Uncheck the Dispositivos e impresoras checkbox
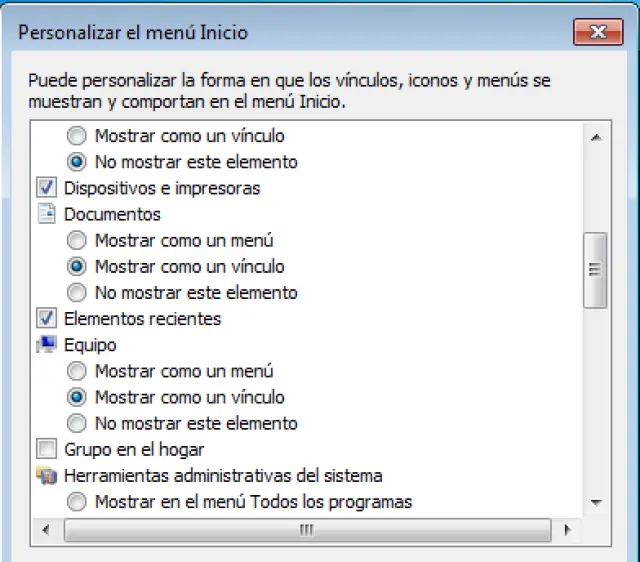Image resolution: width=640 pixels, height=562 pixels. (x=46, y=188)
